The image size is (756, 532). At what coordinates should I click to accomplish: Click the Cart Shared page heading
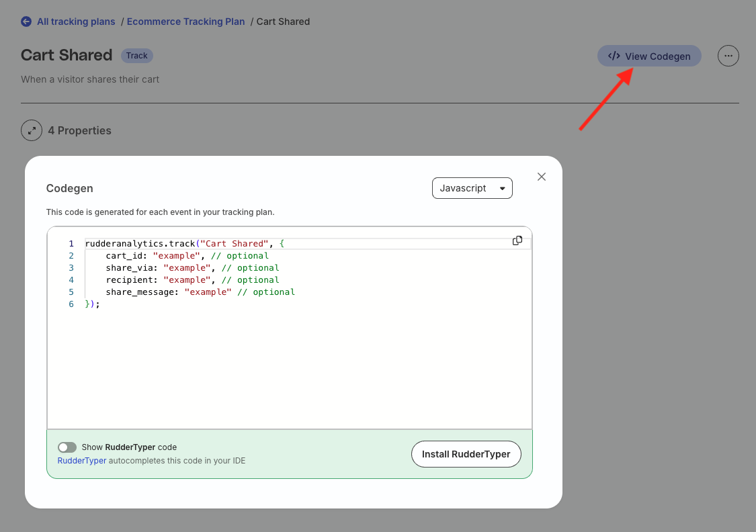pyautogui.click(x=67, y=55)
